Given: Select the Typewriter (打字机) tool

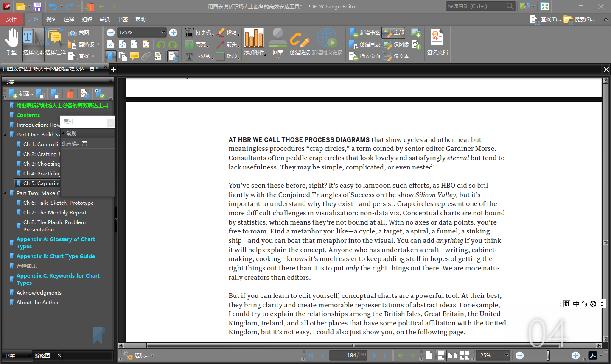Looking at the screenshot, I should [199, 33].
